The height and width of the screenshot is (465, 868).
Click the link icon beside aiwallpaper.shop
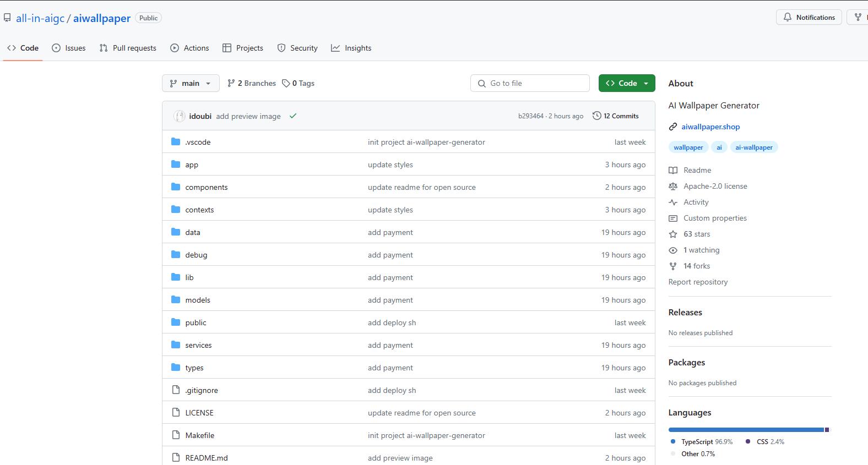[673, 127]
